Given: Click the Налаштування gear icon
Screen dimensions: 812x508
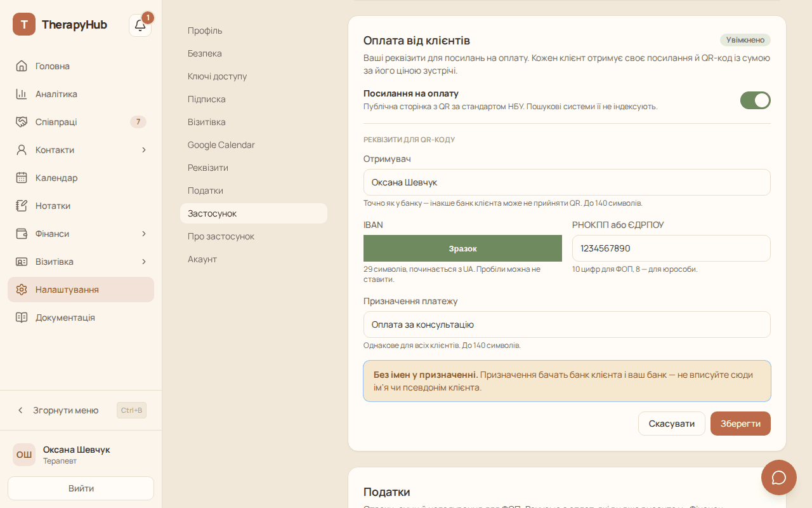Looking at the screenshot, I should click(x=22, y=290).
